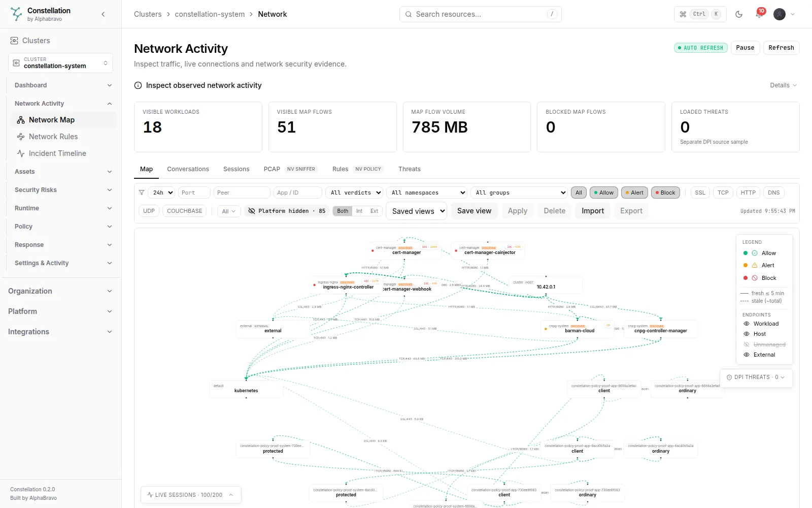Open the Saved views dropdown

point(417,211)
